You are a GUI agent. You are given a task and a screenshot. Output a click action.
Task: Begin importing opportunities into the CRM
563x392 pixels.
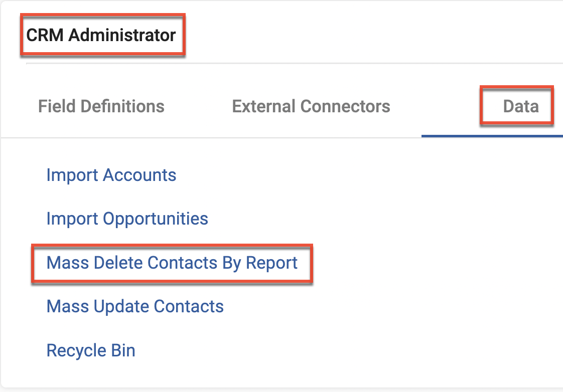pyautogui.click(x=127, y=219)
